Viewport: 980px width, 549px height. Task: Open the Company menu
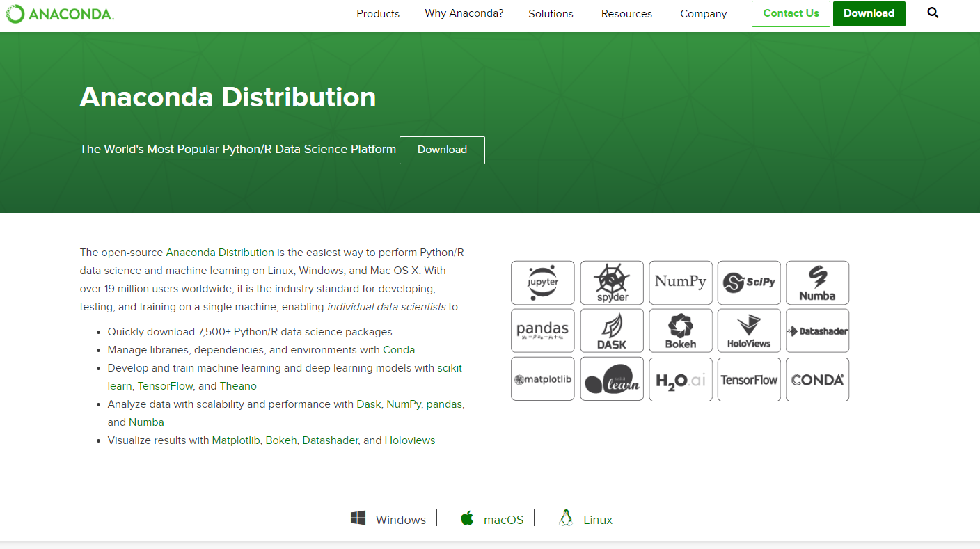tap(704, 14)
